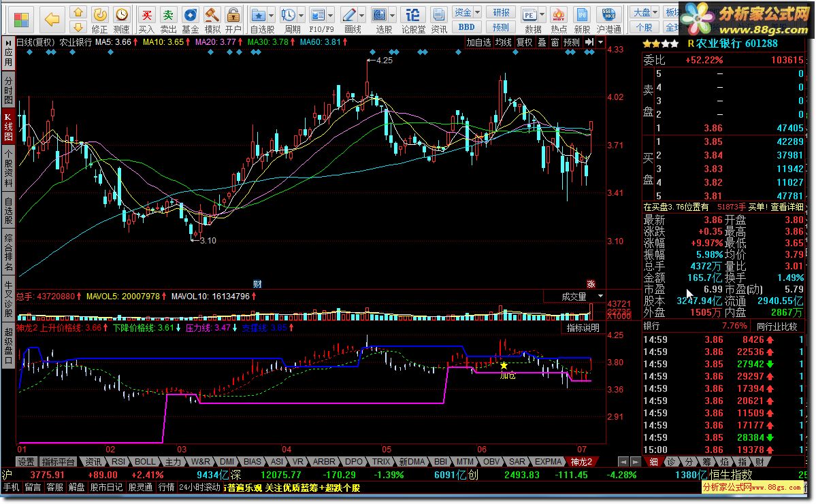This screenshot has height=504, width=816.
Task: Open the 资讯 news toolbar icon
Action: click(x=439, y=20)
